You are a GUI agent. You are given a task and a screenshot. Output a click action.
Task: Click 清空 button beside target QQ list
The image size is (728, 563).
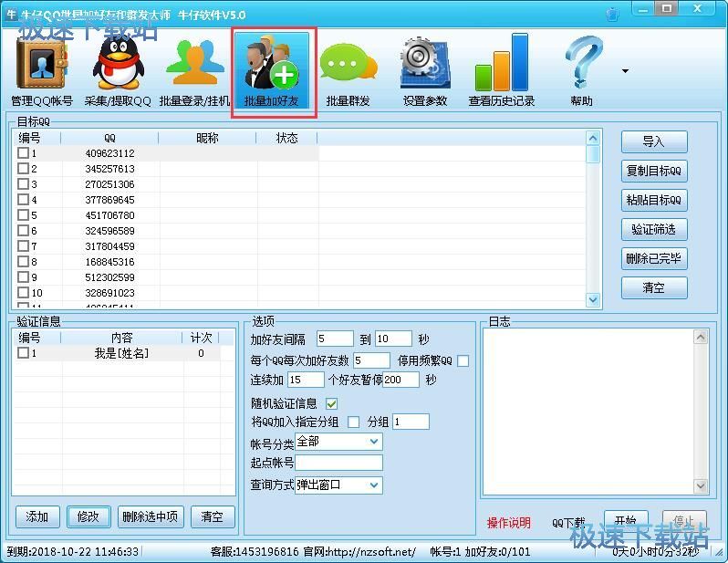(654, 288)
